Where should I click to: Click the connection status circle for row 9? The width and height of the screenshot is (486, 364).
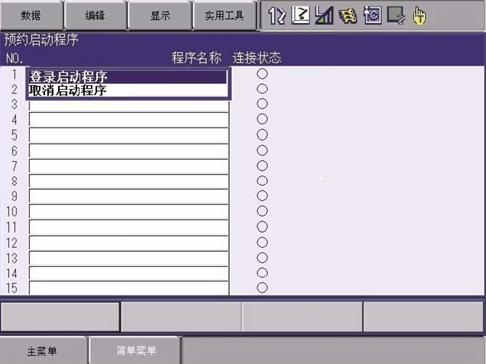262,196
